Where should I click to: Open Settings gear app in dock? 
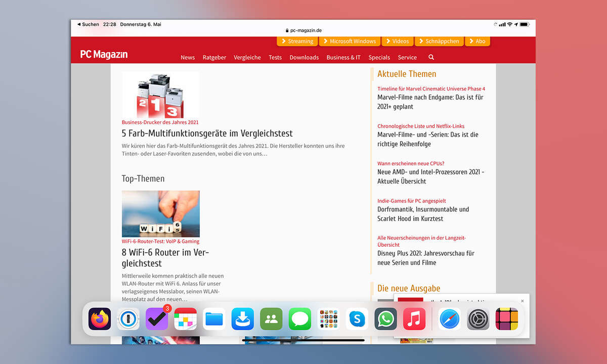coord(478,319)
